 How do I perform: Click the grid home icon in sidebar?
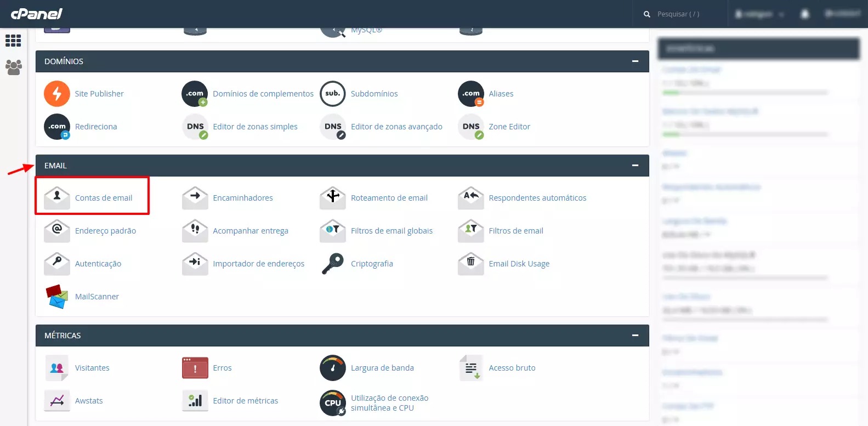[x=13, y=41]
